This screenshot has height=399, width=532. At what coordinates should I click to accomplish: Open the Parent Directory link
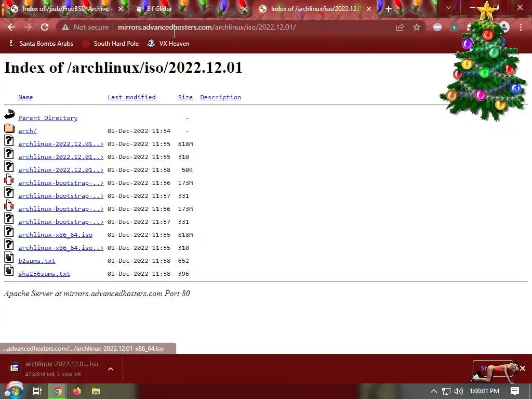(48, 118)
